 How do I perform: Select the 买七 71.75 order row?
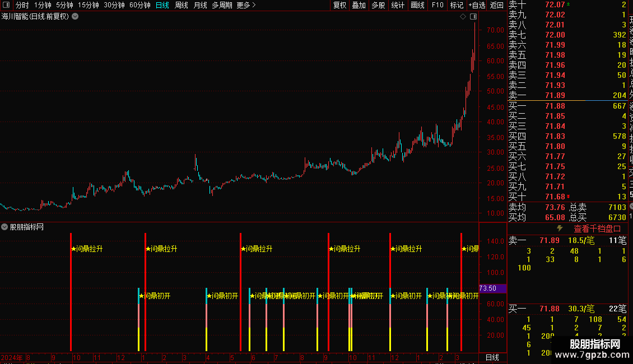point(567,166)
